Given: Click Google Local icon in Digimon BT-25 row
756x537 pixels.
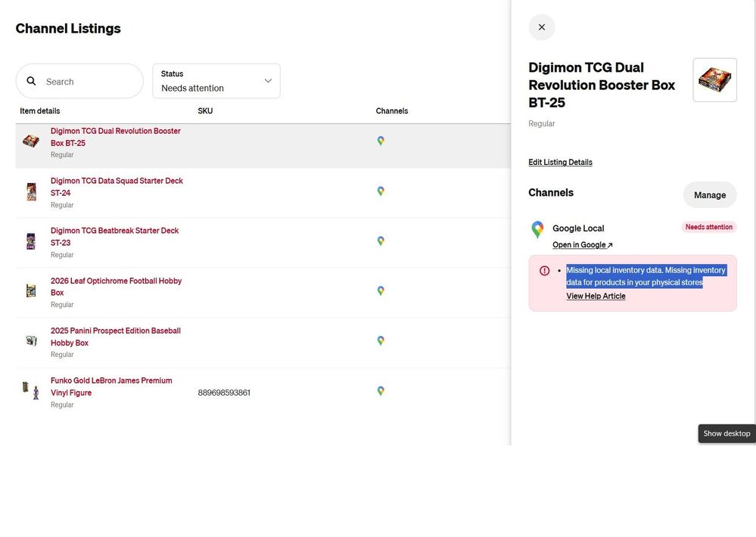Looking at the screenshot, I should 381,141.
